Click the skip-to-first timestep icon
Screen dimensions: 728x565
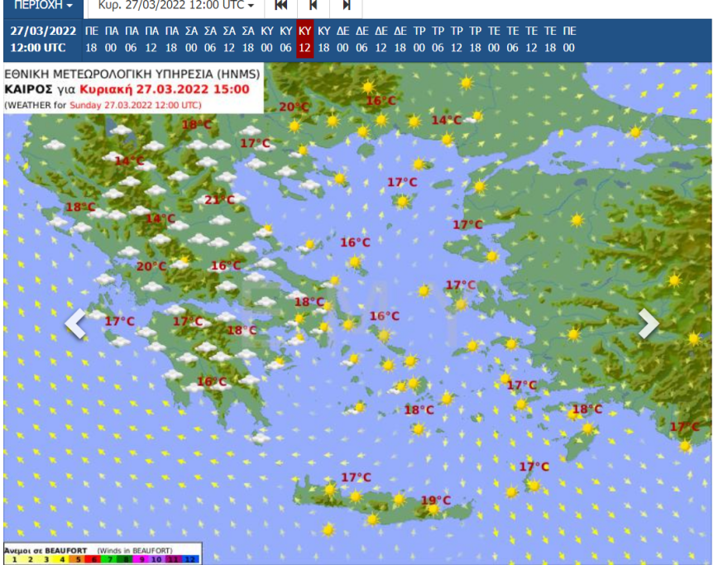(x=280, y=7)
